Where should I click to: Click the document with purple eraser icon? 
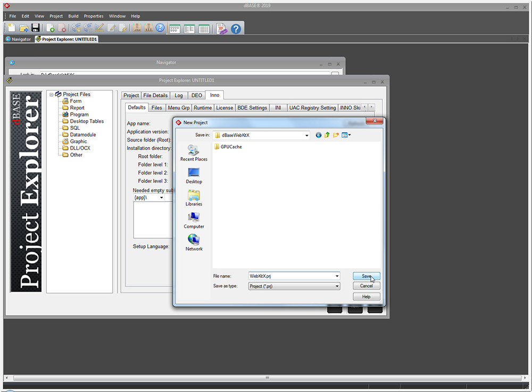221,29
